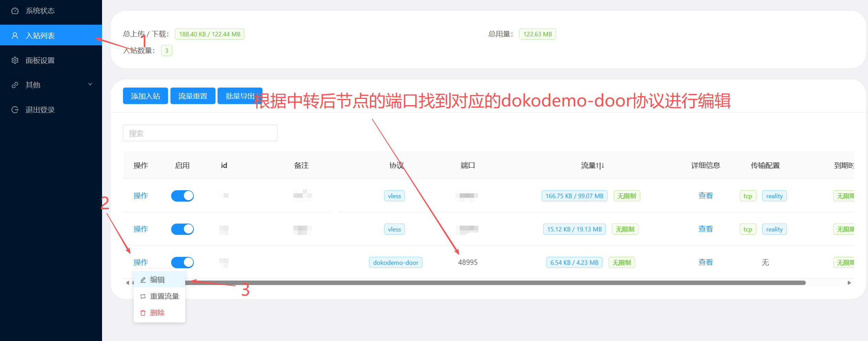The image size is (868, 341).
Task: Click the 备注 column header
Action: pos(301,166)
